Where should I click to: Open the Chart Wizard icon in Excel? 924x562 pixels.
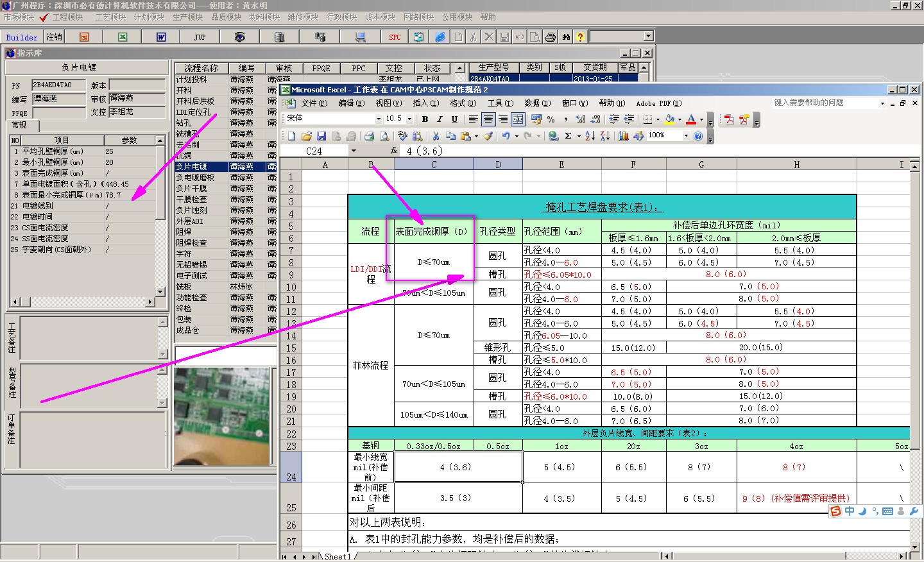click(x=623, y=136)
